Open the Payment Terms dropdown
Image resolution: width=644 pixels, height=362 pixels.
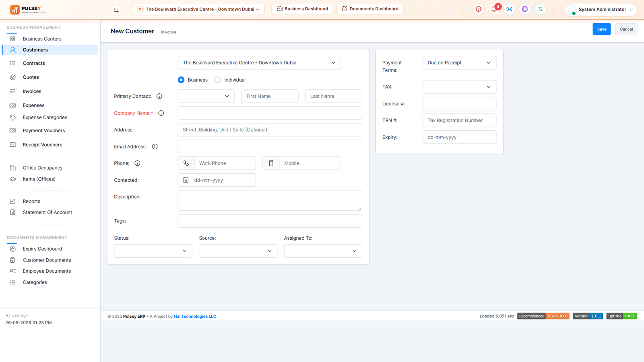click(459, 63)
